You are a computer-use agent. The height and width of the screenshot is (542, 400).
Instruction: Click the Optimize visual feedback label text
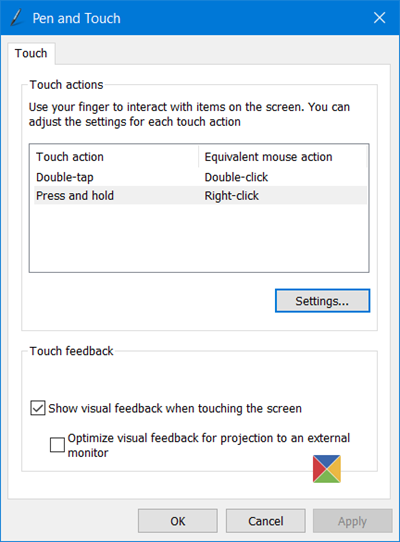[209, 445]
